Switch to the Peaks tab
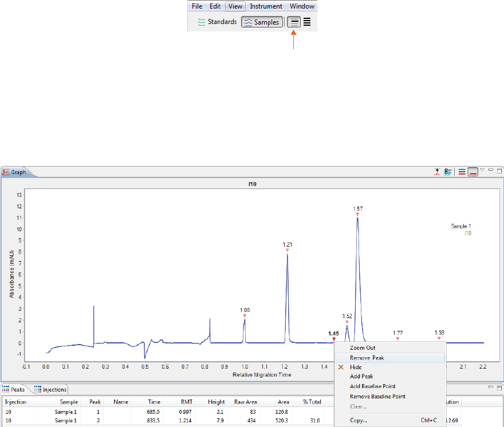Image resolution: width=504 pixels, height=427 pixels. pyautogui.click(x=14, y=389)
